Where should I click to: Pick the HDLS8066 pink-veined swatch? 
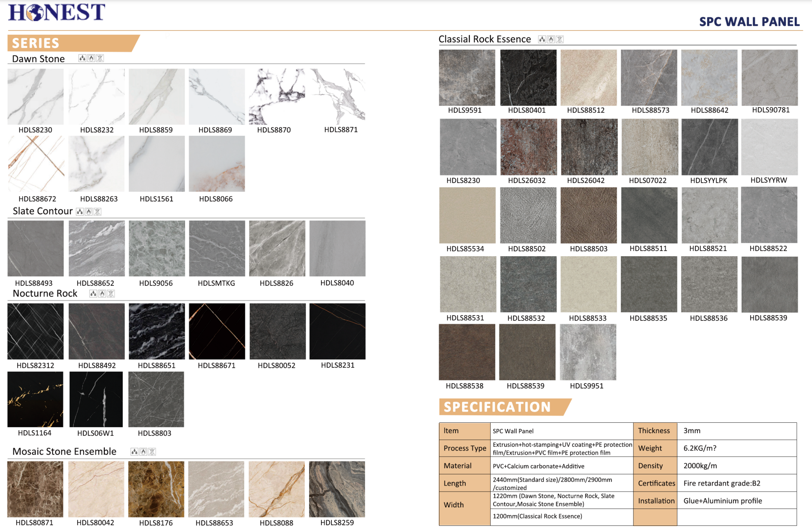217,164
